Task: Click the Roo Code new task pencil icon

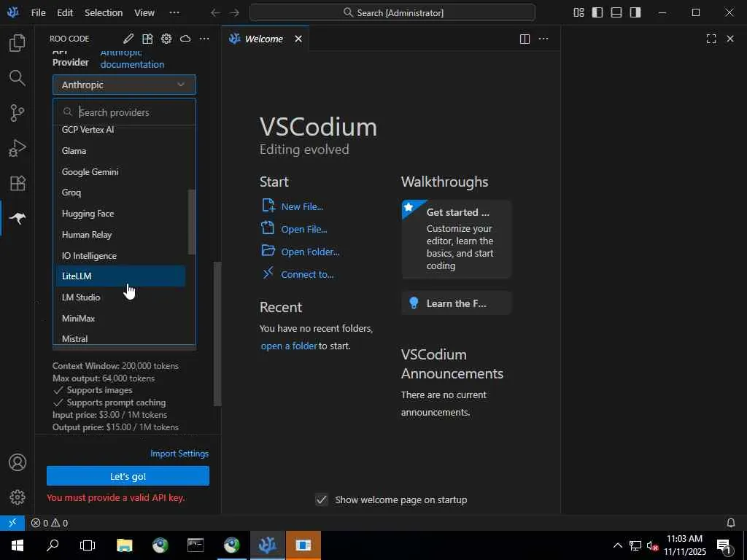Action: click(x=128, y=39)
